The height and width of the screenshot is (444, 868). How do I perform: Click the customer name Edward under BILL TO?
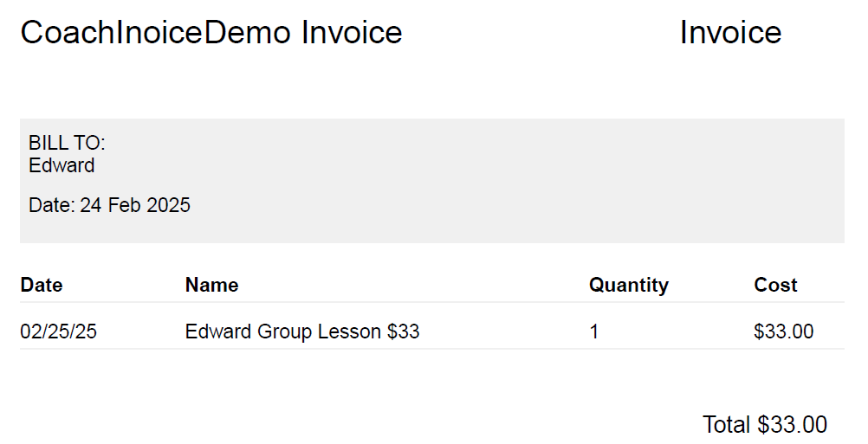point(62,165)
